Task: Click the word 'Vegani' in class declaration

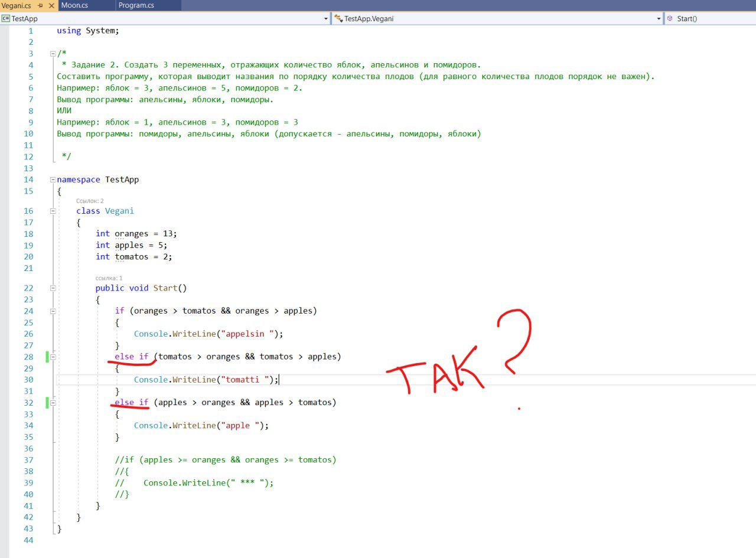Action: [x=119, y=211]
